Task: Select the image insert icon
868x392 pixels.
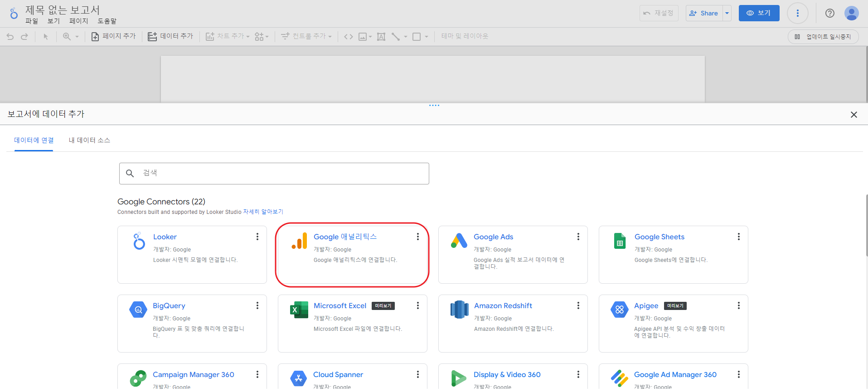Action: [x=363, y=37]
